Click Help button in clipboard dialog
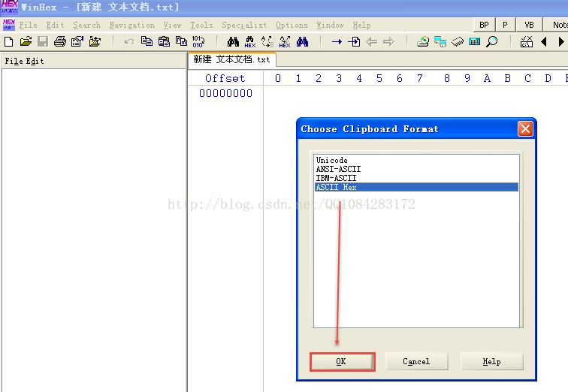Image resolution: width=568 pixels, height=392 pixels. (492, 362)
